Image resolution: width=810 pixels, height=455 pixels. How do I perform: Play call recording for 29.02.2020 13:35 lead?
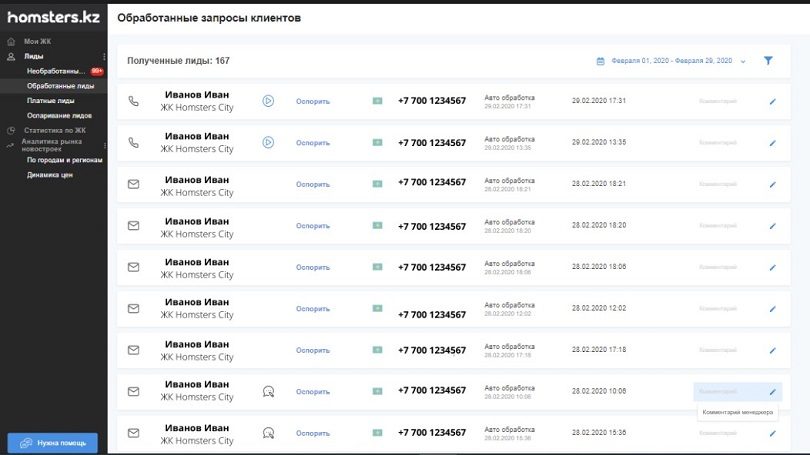click(x=268, y=143)
